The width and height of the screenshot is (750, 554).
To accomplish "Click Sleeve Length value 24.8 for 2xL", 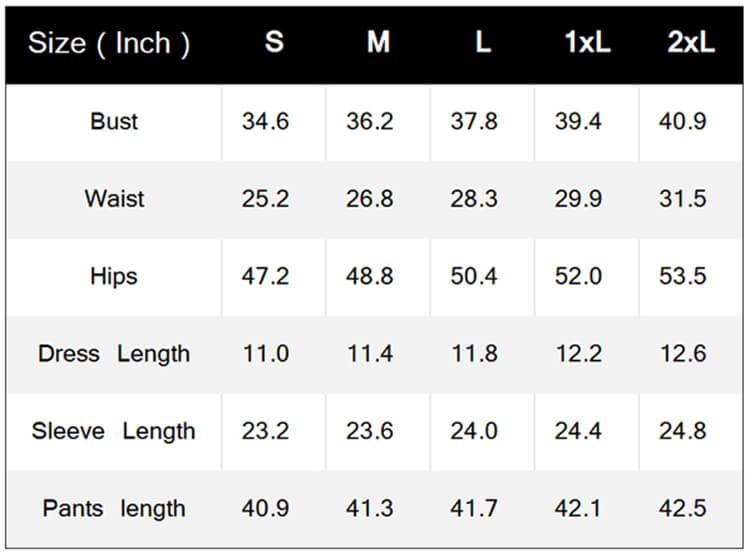I will click(683, 431).
